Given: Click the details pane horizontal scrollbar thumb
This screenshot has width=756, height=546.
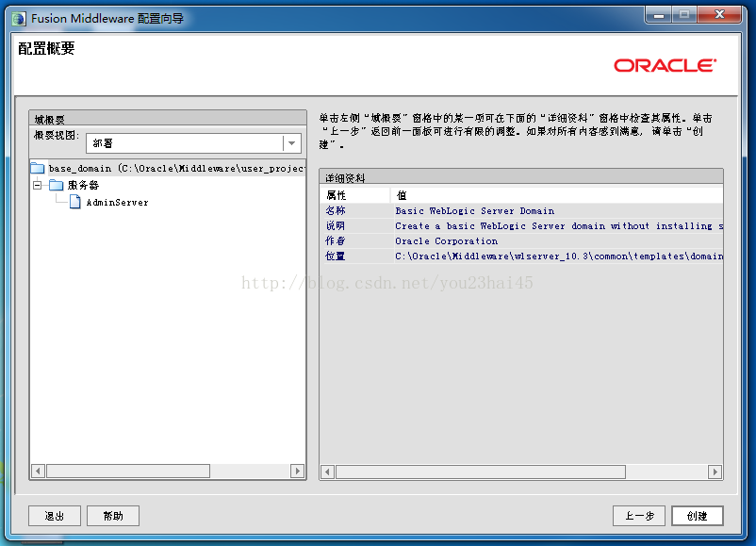Looking at the screenshot, I should [481, 472].
